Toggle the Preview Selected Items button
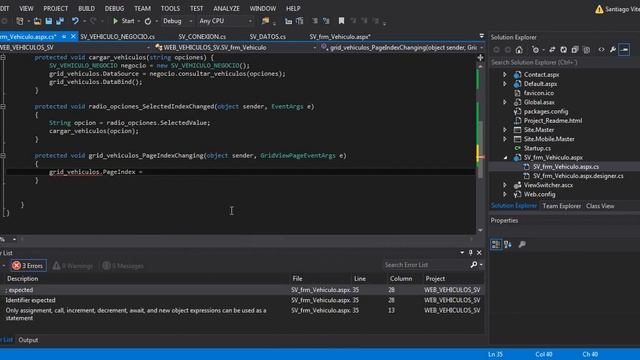Viewport: 640px width, 360px height. 624,50
